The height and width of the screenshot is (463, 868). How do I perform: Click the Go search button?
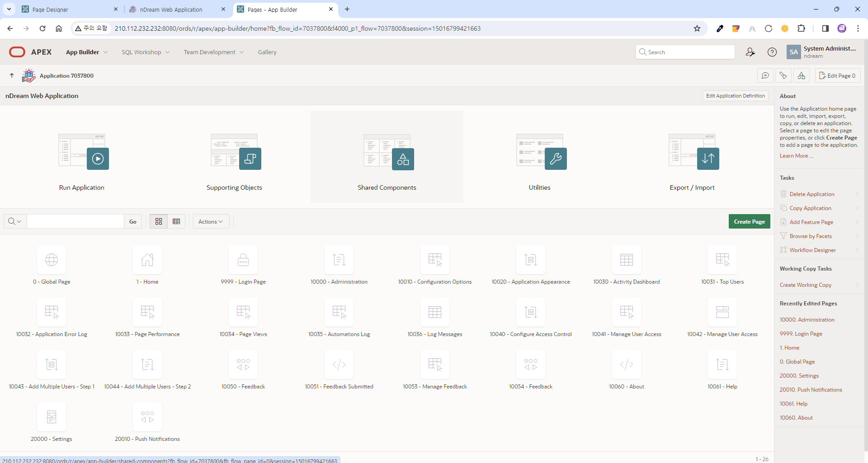point(133,221)
